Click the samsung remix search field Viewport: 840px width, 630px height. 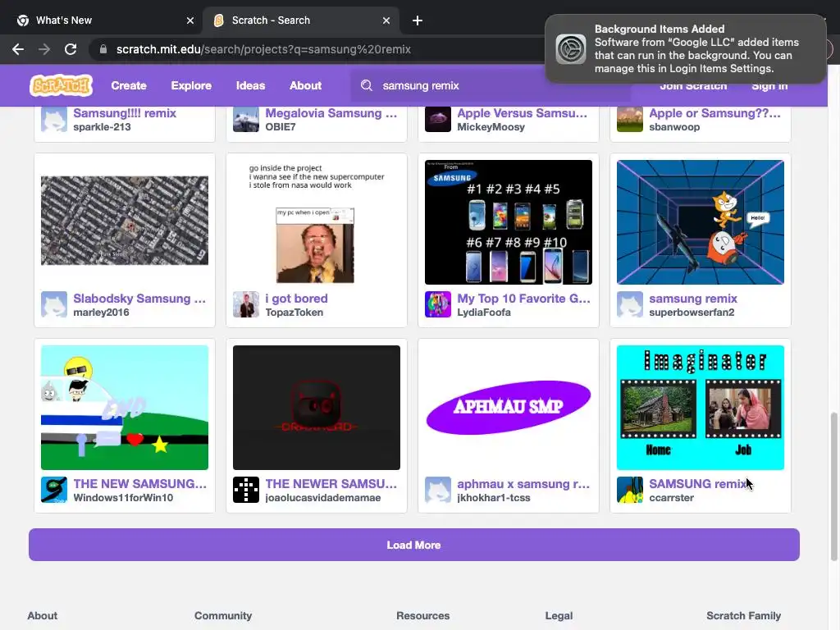(491, 85)
